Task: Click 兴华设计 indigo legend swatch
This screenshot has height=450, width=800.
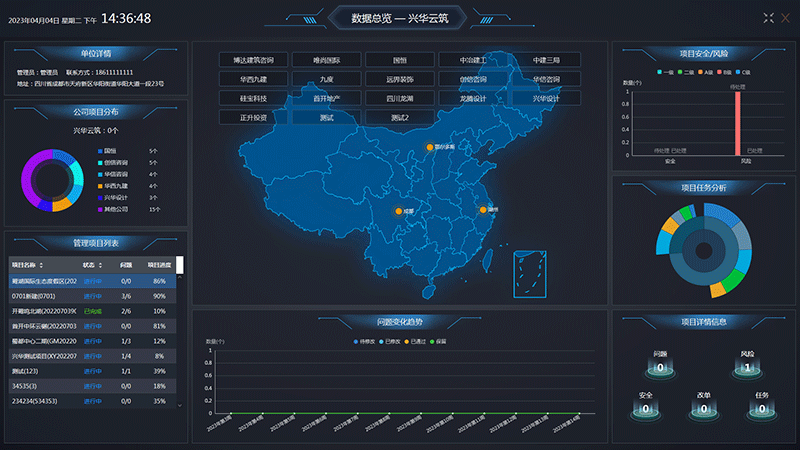Action: (x=100, y=197)
